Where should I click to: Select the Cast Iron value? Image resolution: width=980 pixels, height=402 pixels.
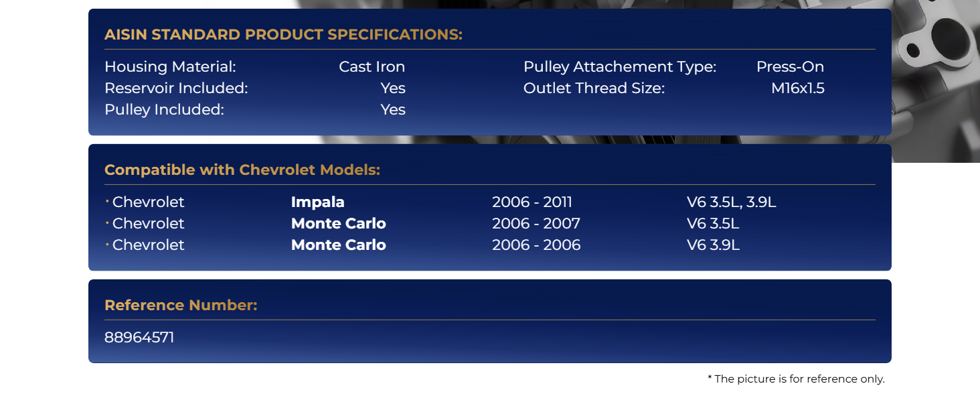click(x=372, y=67)
